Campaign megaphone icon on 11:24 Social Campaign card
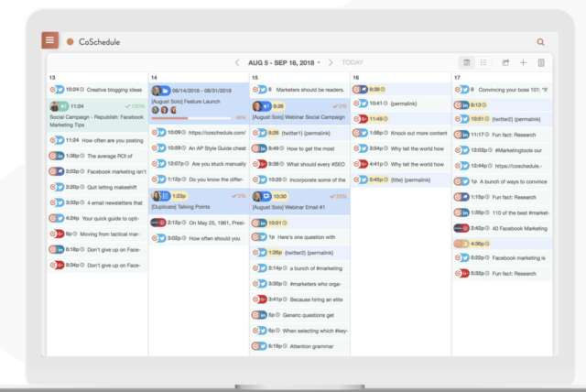The width and height of the screenshot is (586, 392). (64, 106)
